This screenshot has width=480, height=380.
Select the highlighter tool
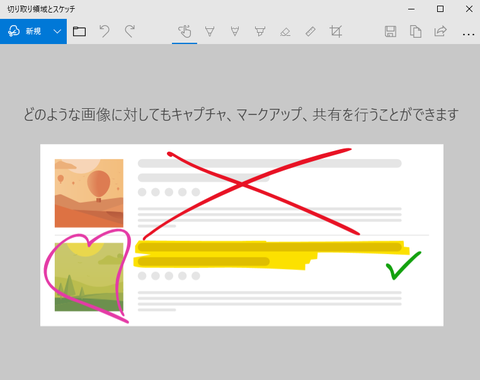pos(260,31)
